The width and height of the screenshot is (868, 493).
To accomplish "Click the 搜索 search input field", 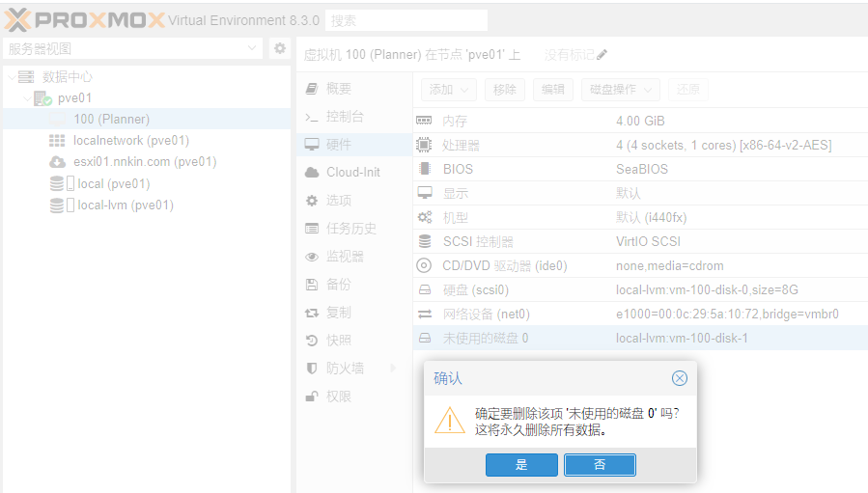I will pos(406,20).
